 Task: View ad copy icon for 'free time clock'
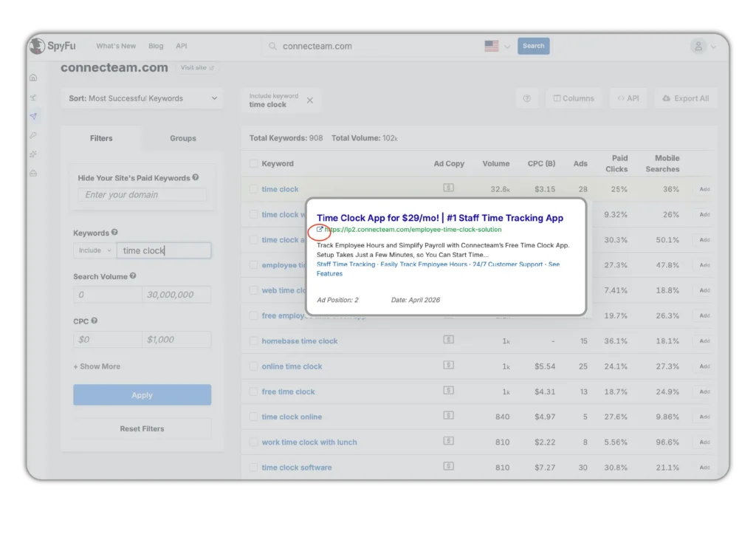coord(448,390)
